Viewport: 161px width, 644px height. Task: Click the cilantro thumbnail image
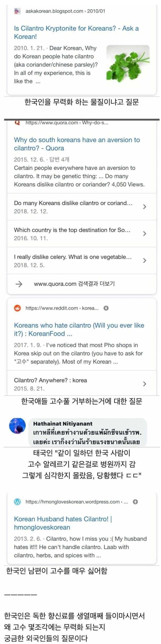pyautogui.click(x=128, y=66)
